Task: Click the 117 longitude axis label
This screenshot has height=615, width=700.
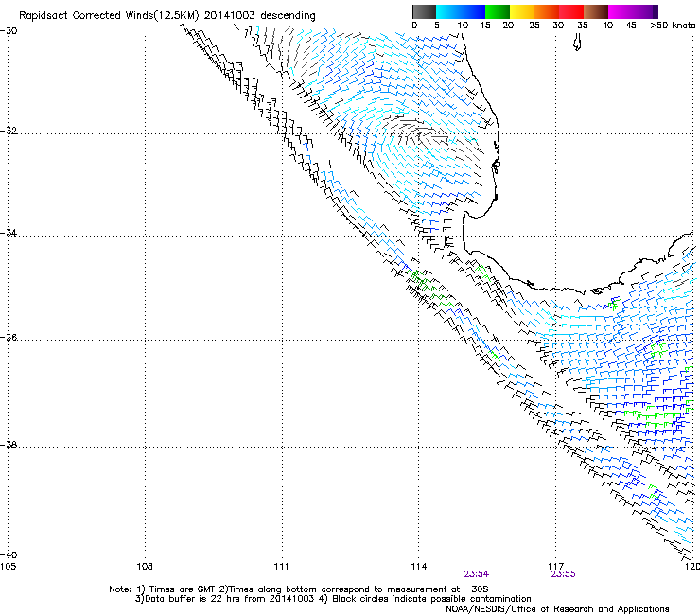Action: click(x=556, y=567)
